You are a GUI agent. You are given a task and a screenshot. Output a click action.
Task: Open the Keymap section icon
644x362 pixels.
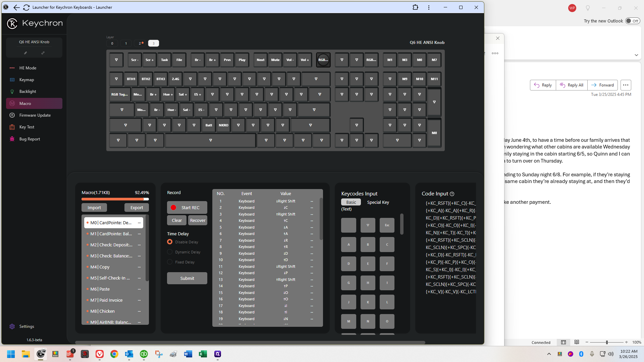point(12,80)
